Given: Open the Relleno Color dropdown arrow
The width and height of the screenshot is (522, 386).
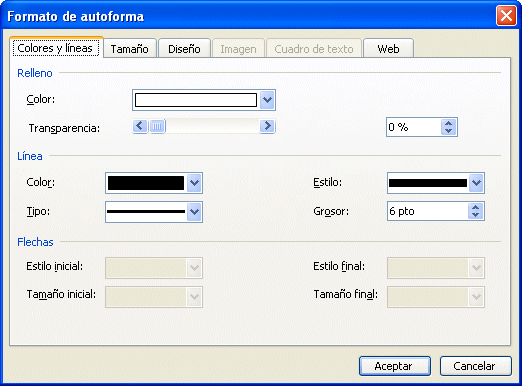Looking at the screenshot, I should (267, 100).
